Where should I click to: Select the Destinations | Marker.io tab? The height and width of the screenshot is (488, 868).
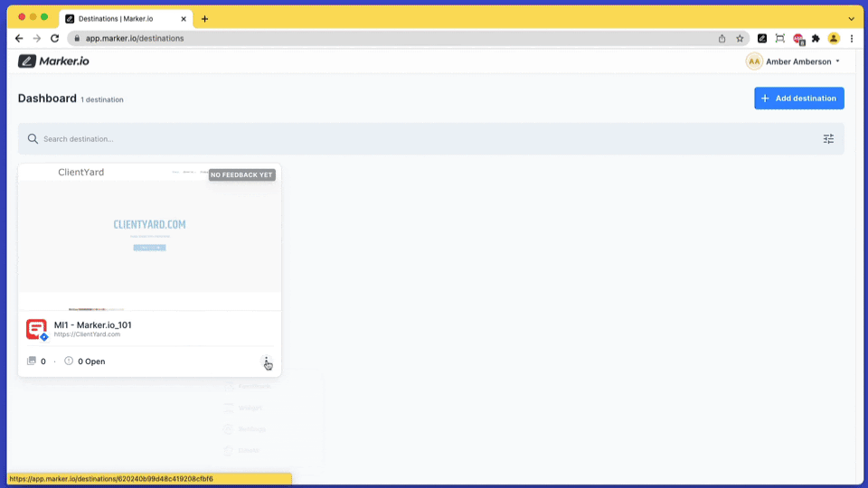pos(127,19)
